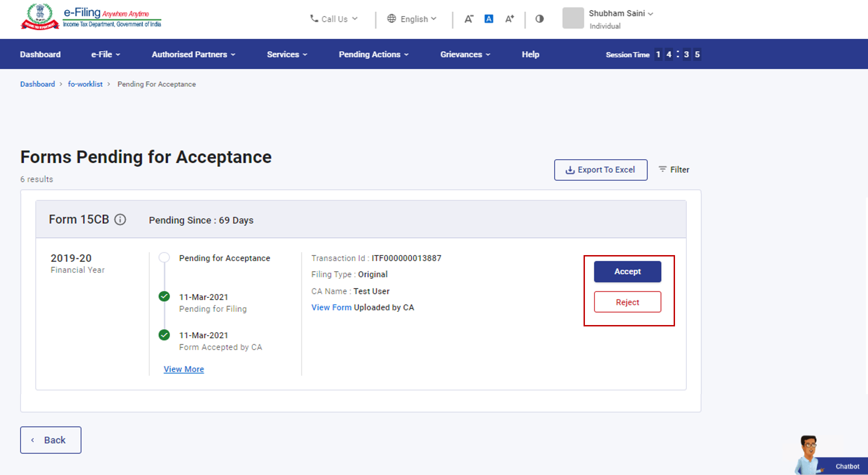
Task: Open the Filter options
Action: (x=674, y=170)
